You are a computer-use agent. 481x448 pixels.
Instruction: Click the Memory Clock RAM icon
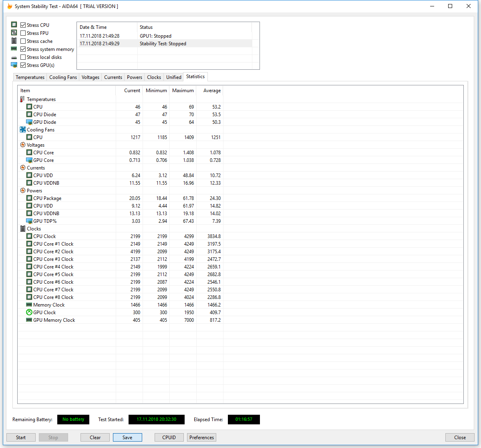pos(29,305)
